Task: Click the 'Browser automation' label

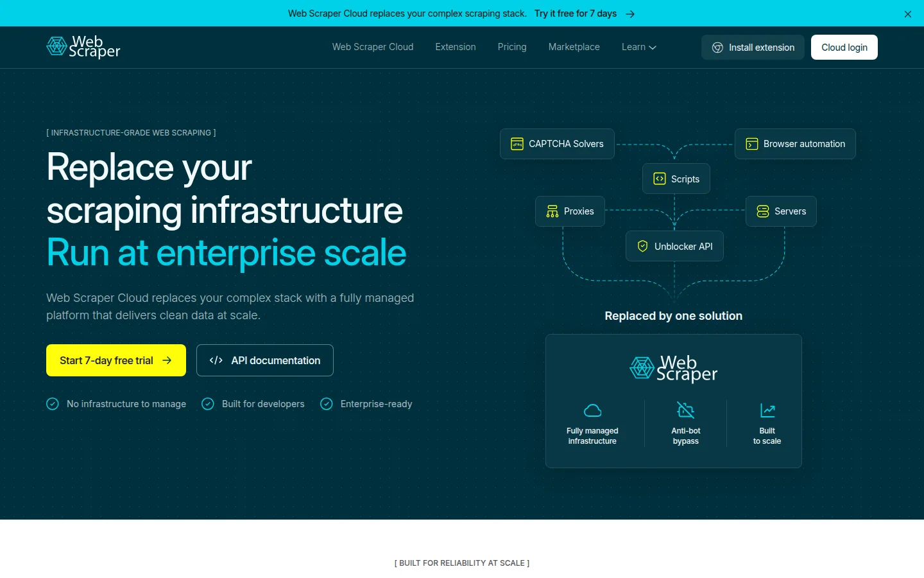Action: (x=805, y=144)
